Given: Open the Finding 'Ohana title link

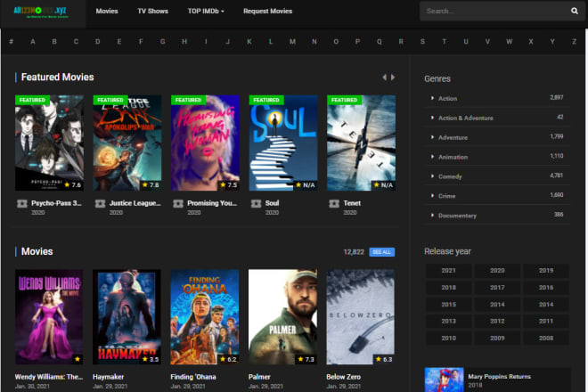Looking at the screenshot, I should [193, 377].
